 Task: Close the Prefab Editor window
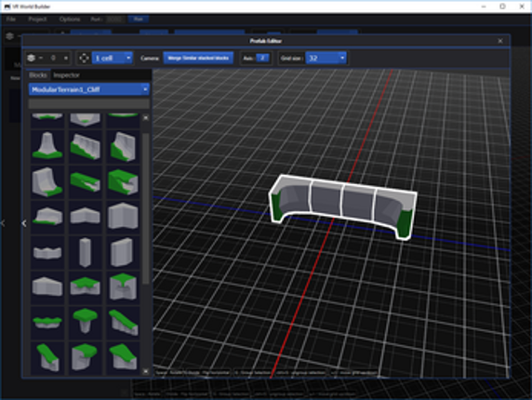(500, 41)
